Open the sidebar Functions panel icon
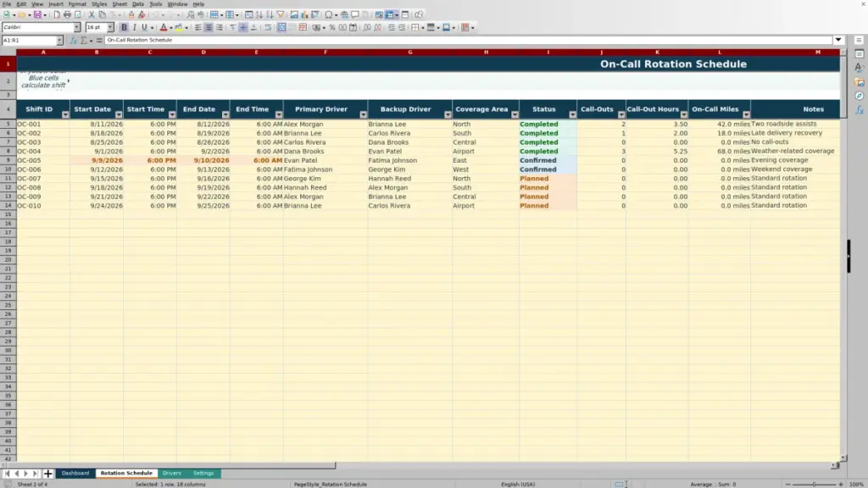 tap(860, 110)
